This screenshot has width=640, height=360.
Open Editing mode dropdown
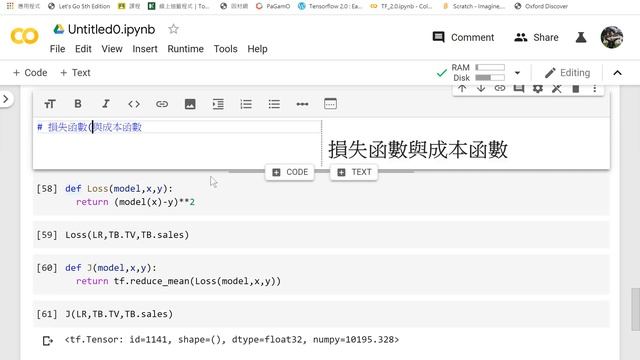(x=567, y=73)
